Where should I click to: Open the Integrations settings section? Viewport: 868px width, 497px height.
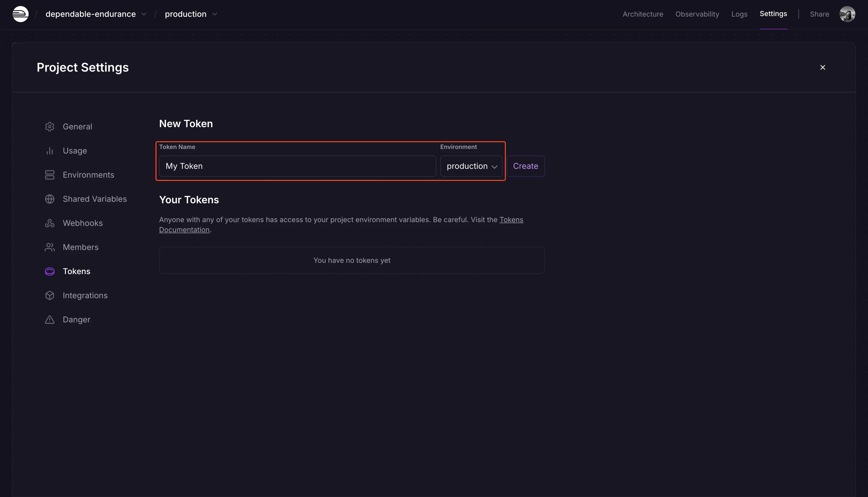click(85, 295)
